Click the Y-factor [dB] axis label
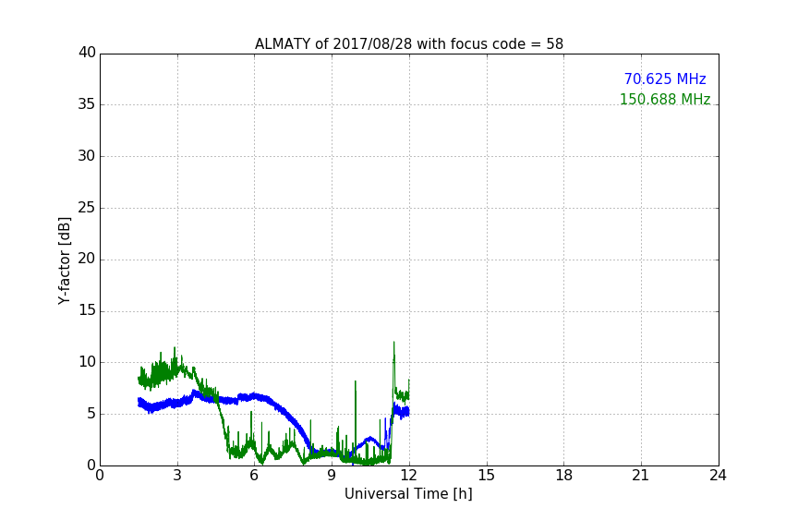 [64, 260]
